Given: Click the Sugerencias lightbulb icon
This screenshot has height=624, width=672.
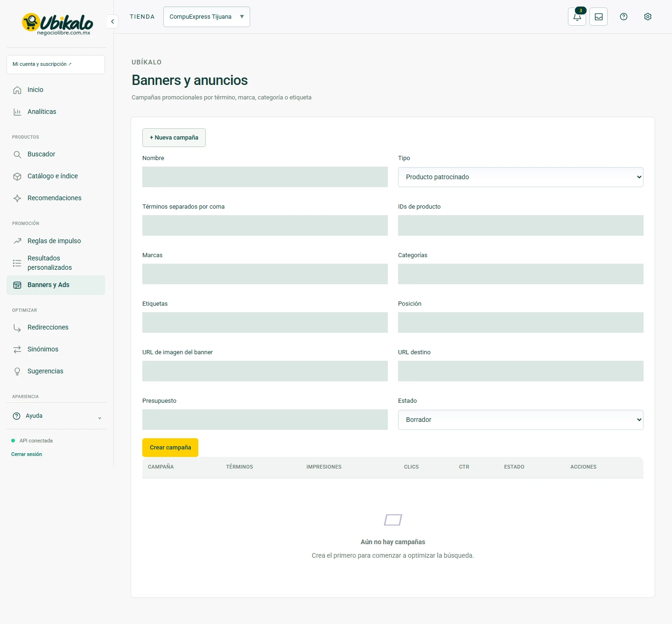Looking at the screenshot, I should 17,372.
